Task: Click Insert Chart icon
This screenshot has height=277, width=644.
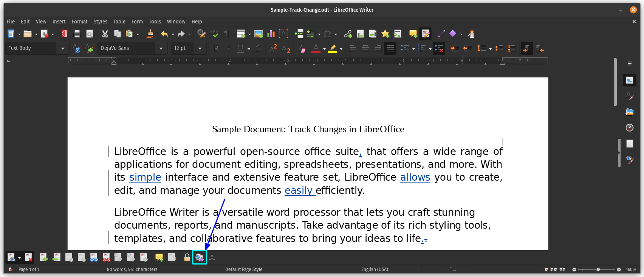Action: [x=271, y=34]
